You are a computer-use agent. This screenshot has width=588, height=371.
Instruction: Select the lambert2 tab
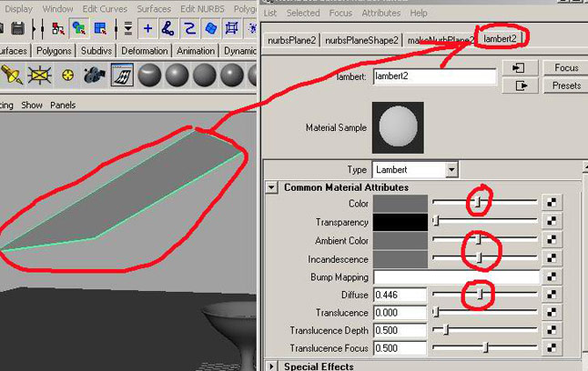coord(500,38)
